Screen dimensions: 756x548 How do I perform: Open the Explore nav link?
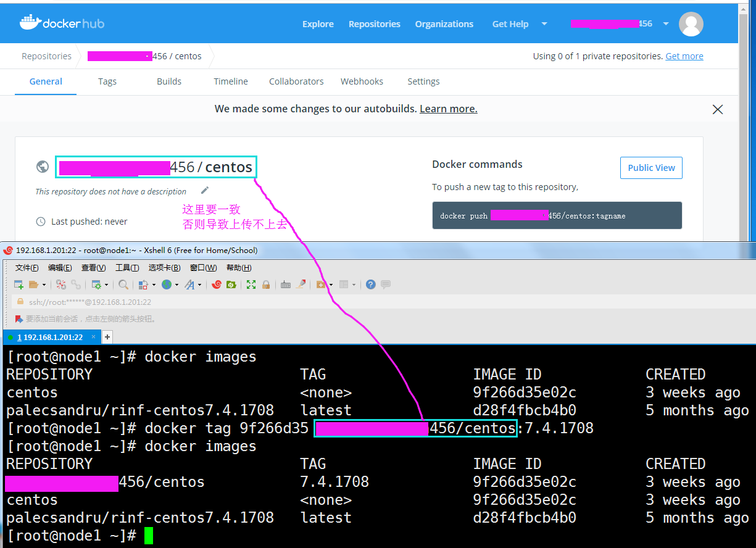point(318,24)
